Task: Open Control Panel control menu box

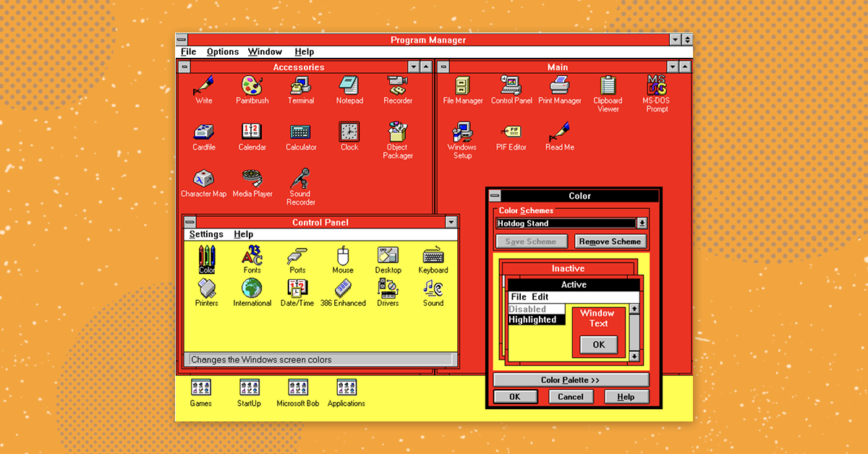Action: [190, 222]
